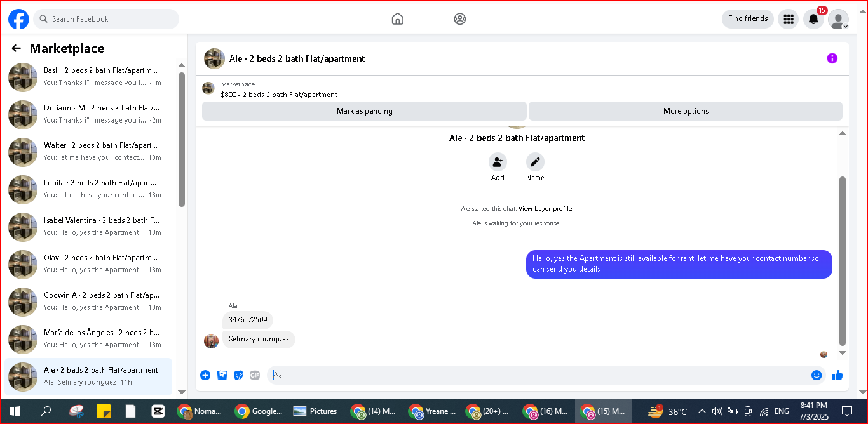Image resolution: width=868 pixels, height=424 pixels.
Task: Click Ale's avatar next to messages
Action: pos(211,341)
